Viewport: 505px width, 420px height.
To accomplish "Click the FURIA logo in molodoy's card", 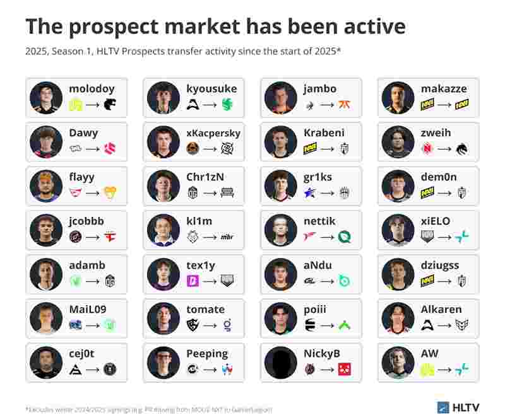I will (x=110, y=105).
